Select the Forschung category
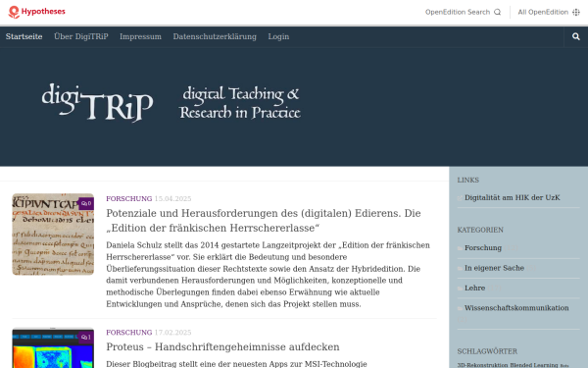Screen dimensions: 588x368 pyautogui.click(x=483, y=248)
